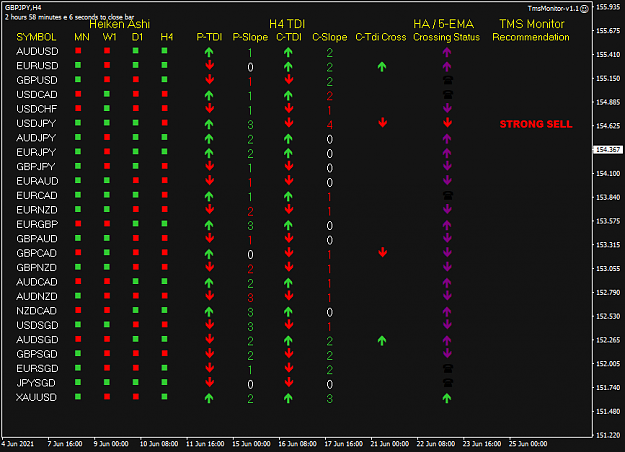Click the SYMBOL column header

pyautogui.click(x=36, y=37)
